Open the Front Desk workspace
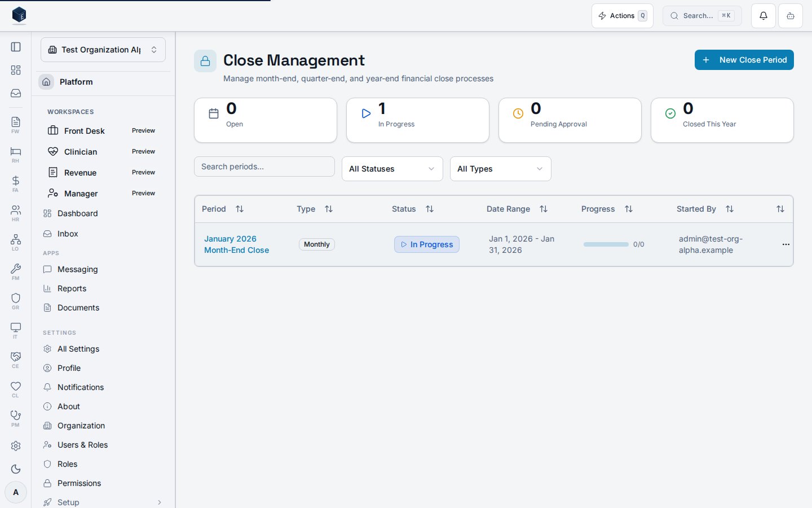The image size is (812, 508). pos(103,131)
